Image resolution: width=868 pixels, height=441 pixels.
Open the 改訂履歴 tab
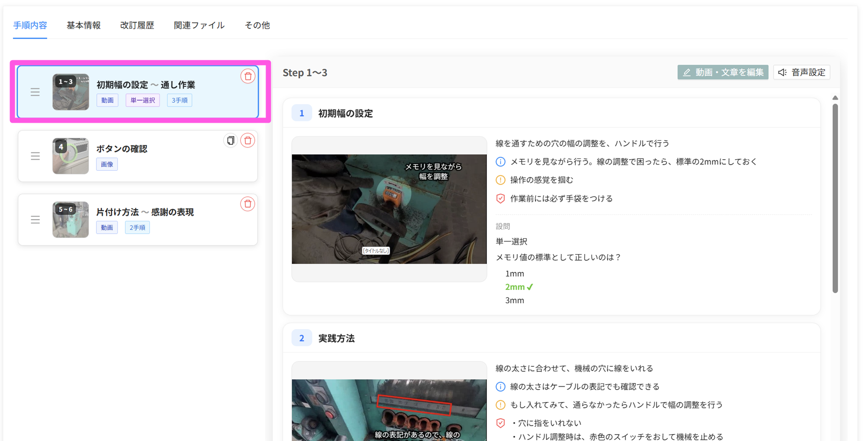pos(137,25)
